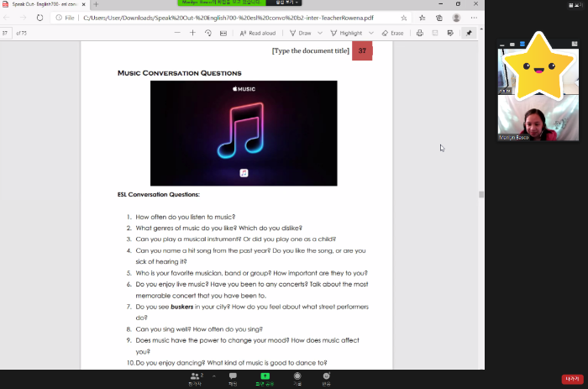Screen dimensions: 588x389
Task: Click the red page number 37 badge
Action: click(x=362, y=50)
